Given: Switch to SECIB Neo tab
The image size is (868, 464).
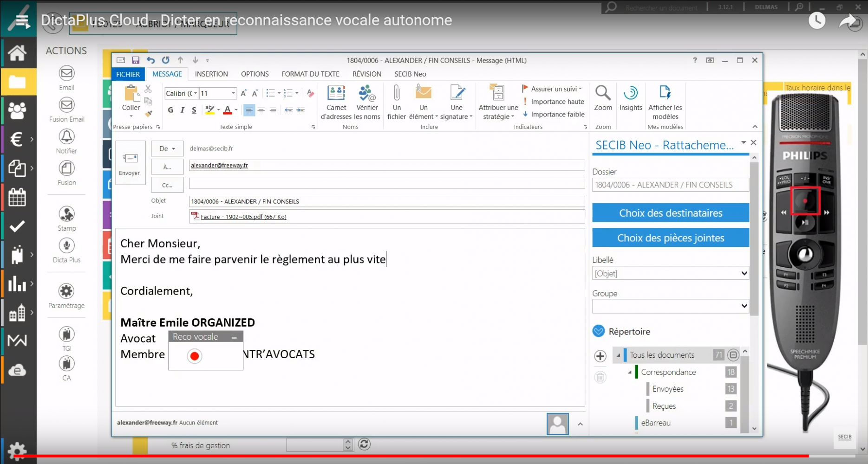Looking at the screenshot, I should click(410, 74).
